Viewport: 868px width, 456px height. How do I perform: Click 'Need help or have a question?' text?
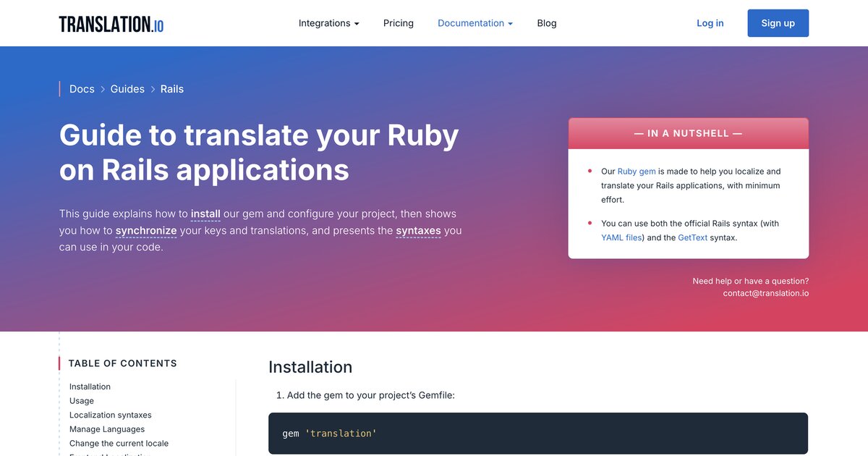coord(751,281)
